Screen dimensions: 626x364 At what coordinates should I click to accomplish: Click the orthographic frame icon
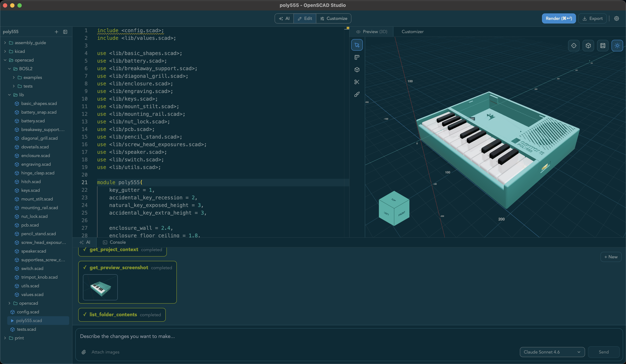pos(603,46)
